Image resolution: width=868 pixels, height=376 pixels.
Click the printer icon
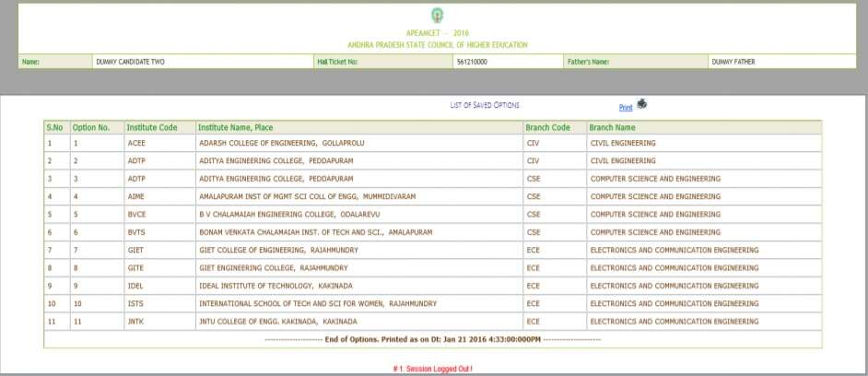pyautogui.click(x=642, y=104)
